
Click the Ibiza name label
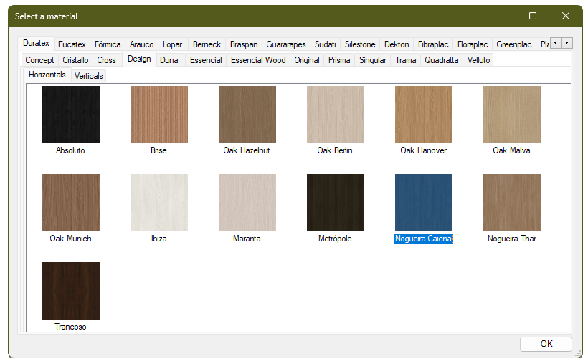(159, 239)
